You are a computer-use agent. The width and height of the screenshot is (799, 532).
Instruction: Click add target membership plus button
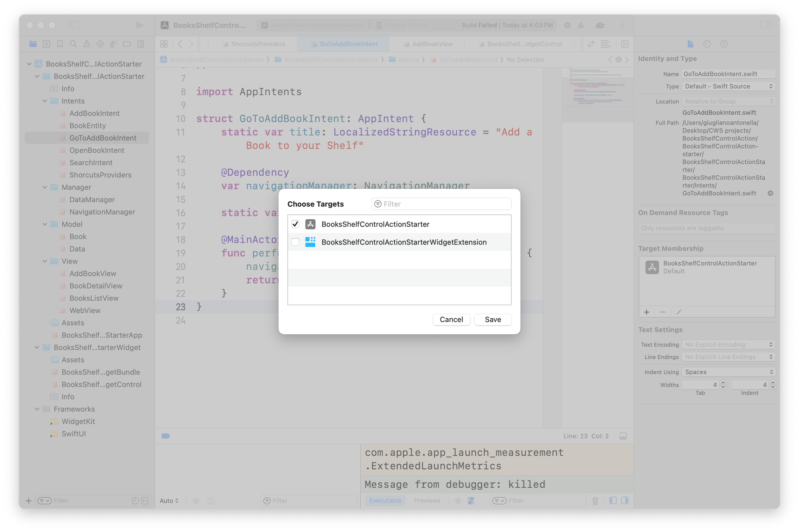pos(647,312)
